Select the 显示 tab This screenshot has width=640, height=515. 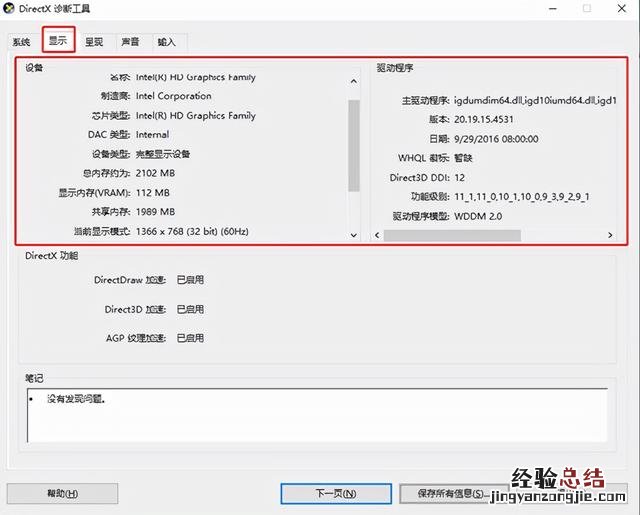[58, 40]
